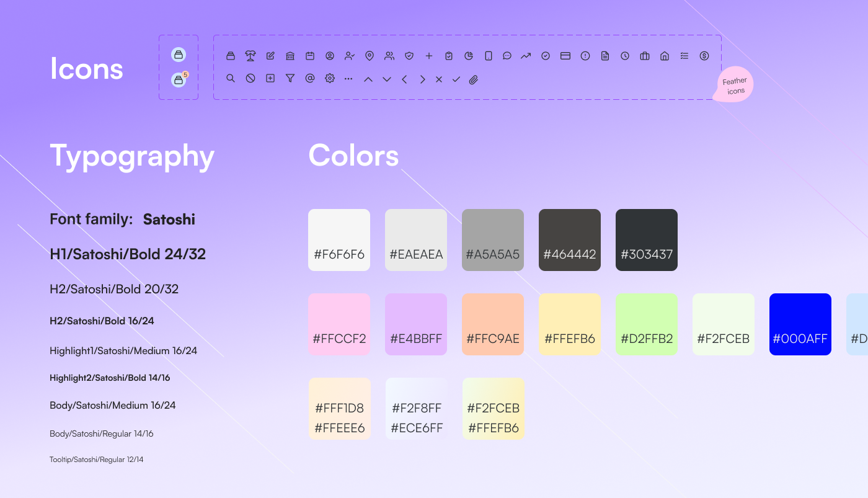Image resolution: width=868 pixels, height=498 pixels.
Task: Click the chevron-up arrow icon
Action: pos(368,79)
